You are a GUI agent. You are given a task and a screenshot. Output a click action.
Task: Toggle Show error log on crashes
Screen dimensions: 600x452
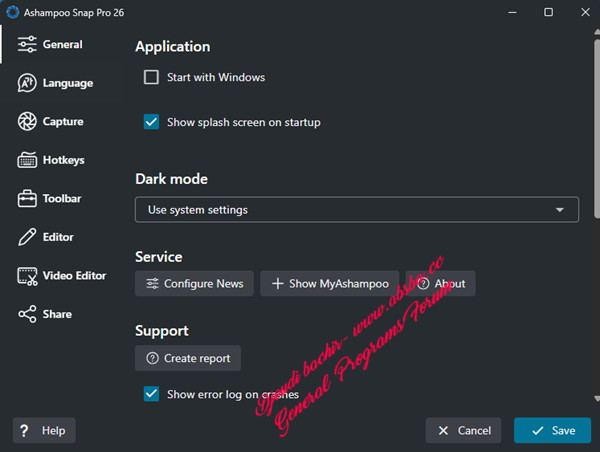[x=151, y=394]
